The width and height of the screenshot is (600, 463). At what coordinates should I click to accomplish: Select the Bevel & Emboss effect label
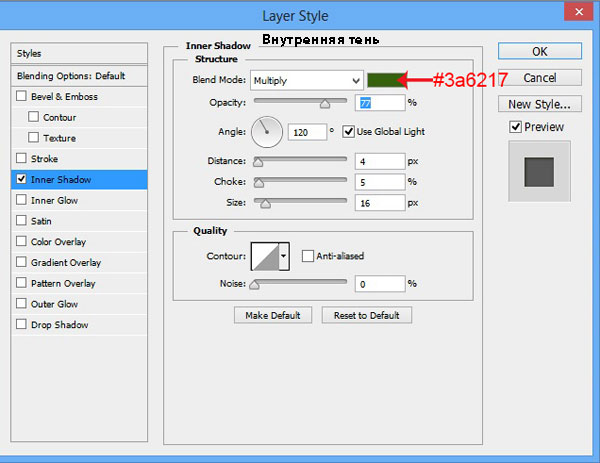(x=64, y=96)
